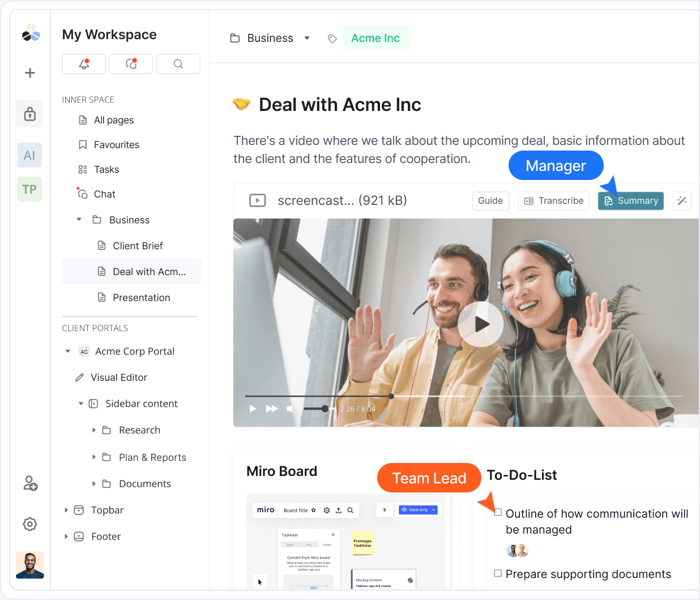Click the tag icon beside Acme Inc

point(332,38)
